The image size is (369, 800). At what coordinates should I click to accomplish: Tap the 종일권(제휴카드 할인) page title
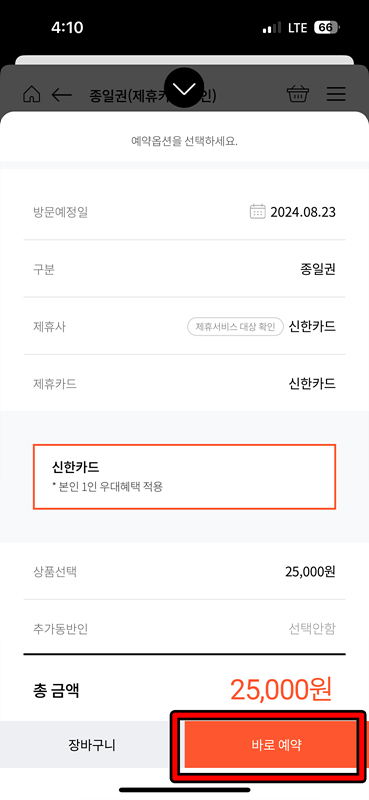[153, 95]
